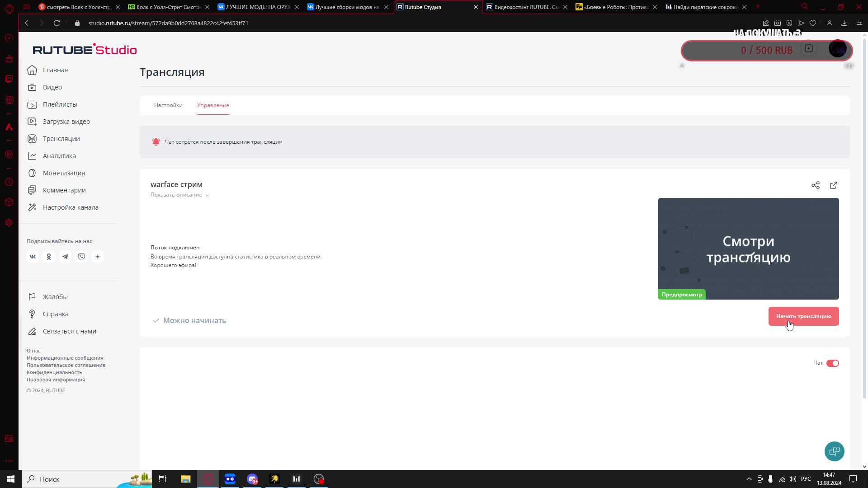Image resolution: width=868 pixels, height=488 pixels.
Task: Go back in browser history
Action: (x=27, y=23)
